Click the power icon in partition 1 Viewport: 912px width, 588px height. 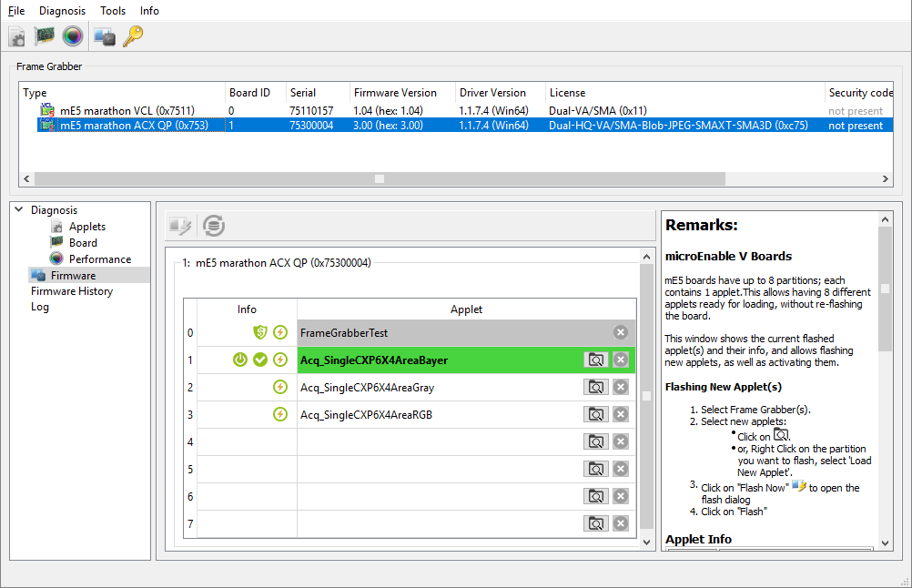(240, 360)
